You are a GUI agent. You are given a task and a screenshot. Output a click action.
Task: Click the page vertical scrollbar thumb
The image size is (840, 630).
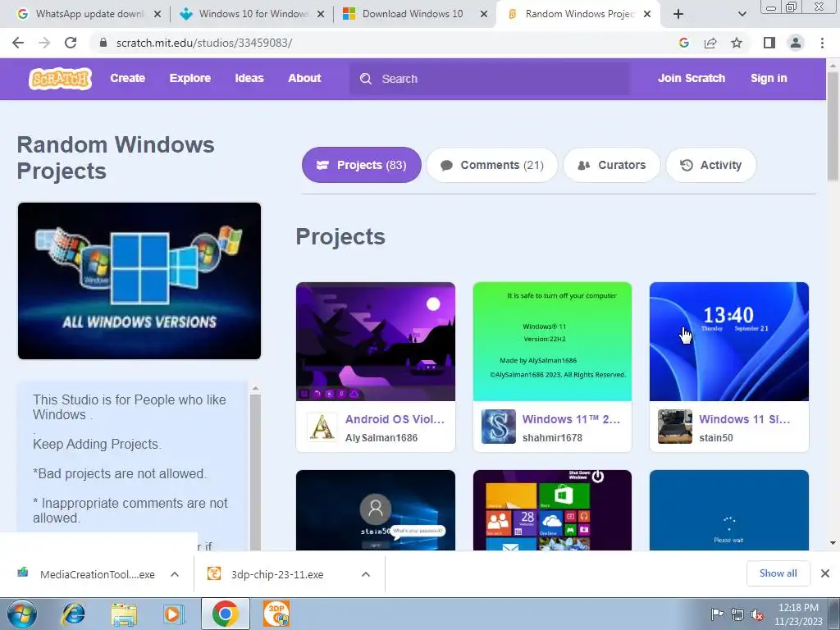pyautogui.click(x=833, y=126)
